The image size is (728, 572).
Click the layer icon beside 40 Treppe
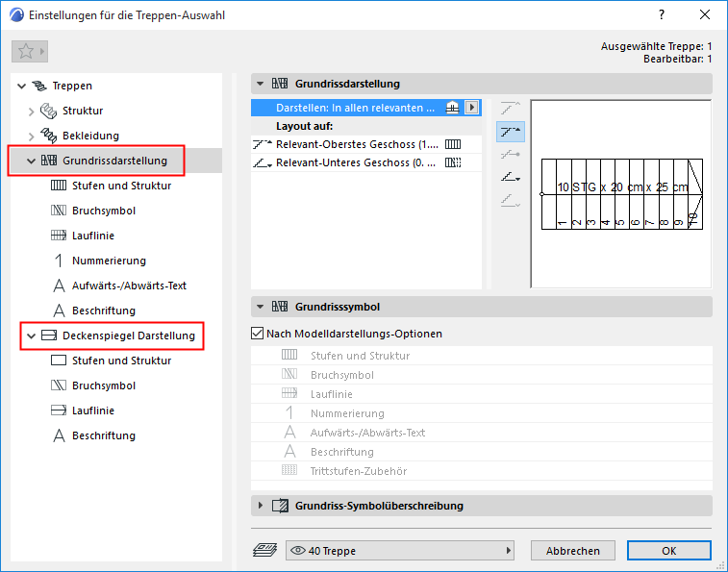click(264, 551)
